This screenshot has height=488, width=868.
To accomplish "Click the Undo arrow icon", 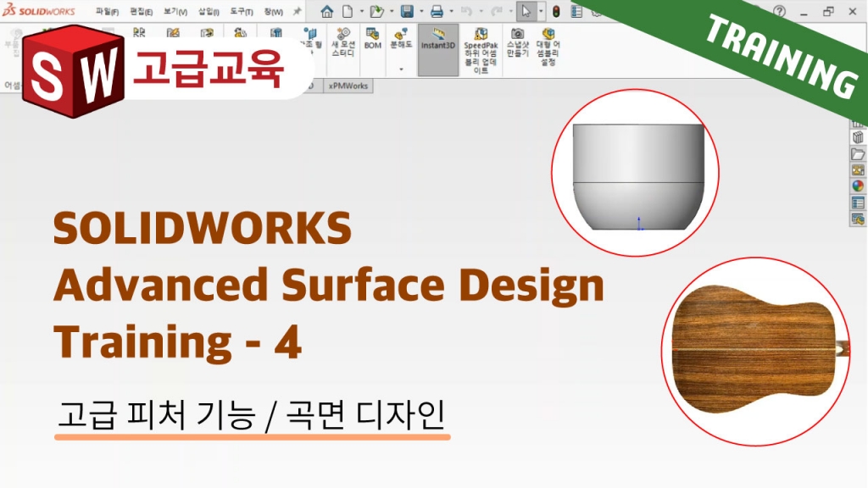I will (466, 11).
